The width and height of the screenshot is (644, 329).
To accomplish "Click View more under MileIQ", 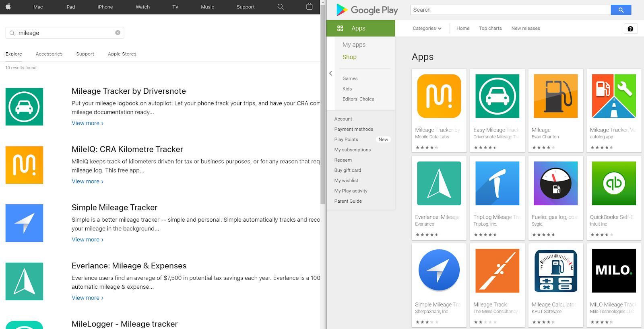I will (87, 181).
